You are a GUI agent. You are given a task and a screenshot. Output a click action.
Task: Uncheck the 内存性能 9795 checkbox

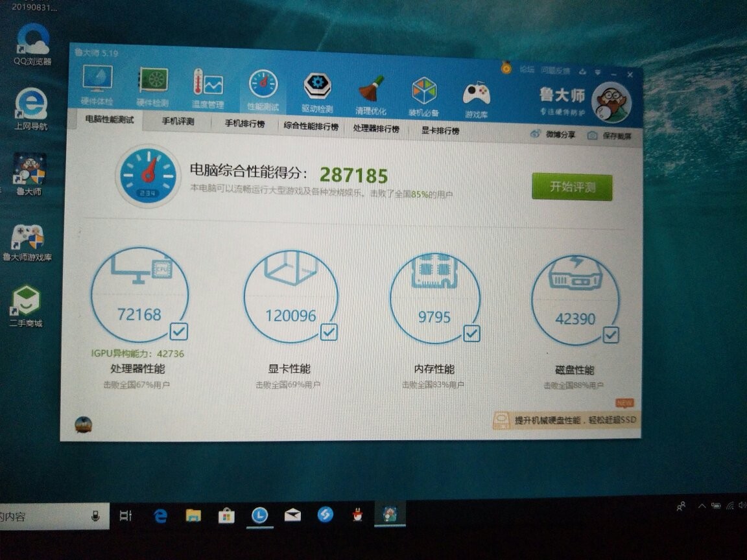[471, 333]
